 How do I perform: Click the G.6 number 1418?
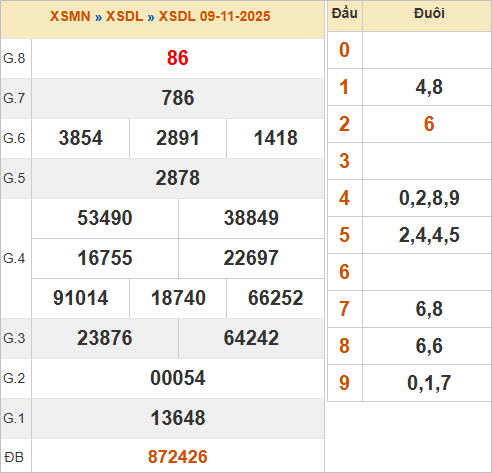276,138
